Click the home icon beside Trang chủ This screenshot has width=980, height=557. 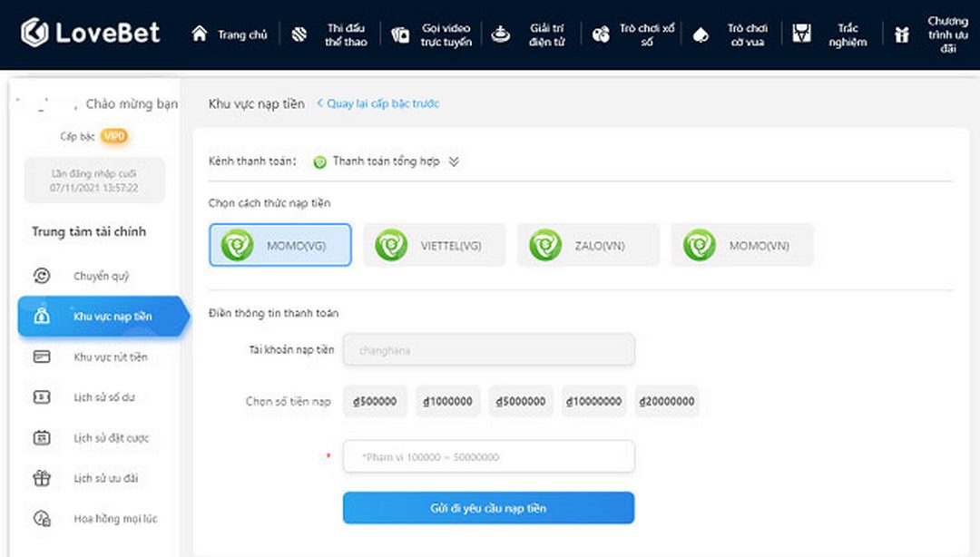[x=200, y=34]
